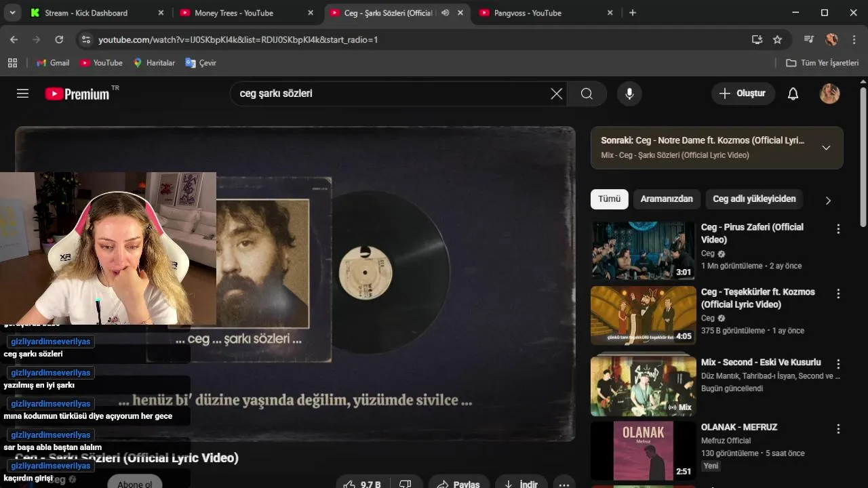Click the page vertical scrollbar
This screenshot has height=488, width=868.
863,156
